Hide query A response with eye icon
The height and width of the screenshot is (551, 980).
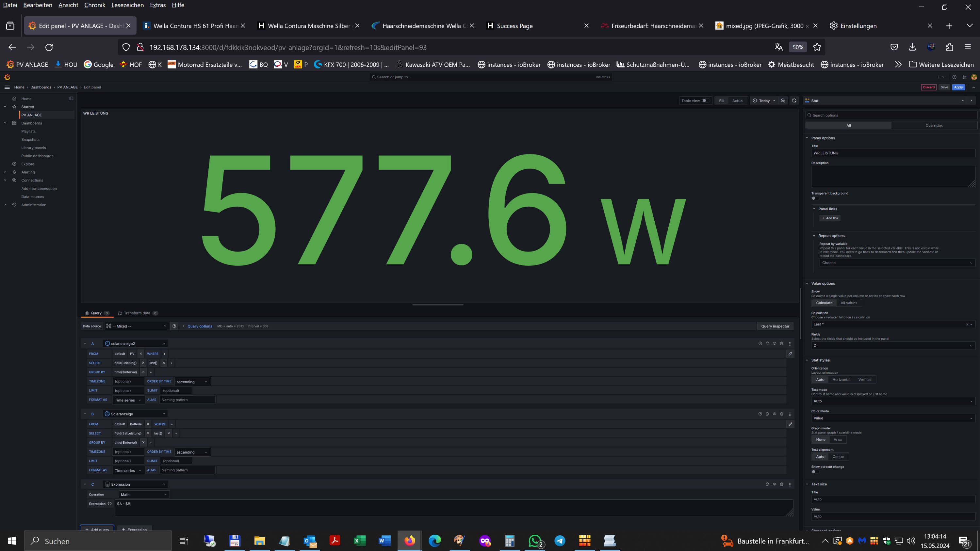click(775, 343)
